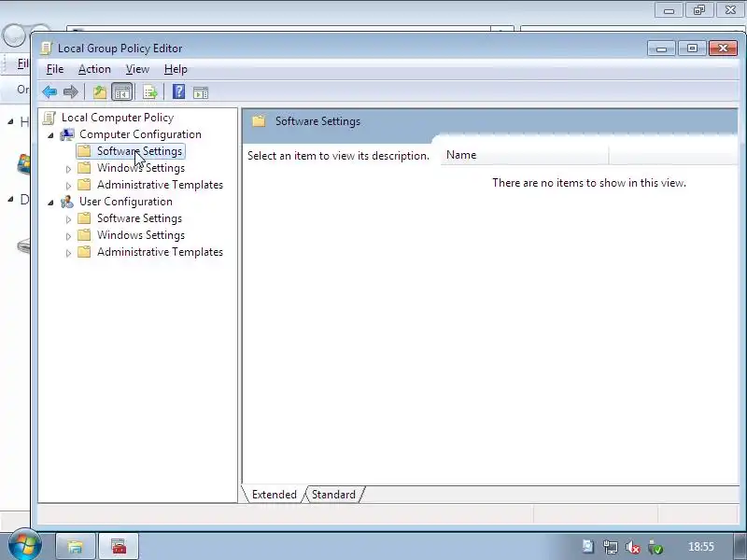Switch to the Extended tab

pyautogui.click(x=274, y=495)
